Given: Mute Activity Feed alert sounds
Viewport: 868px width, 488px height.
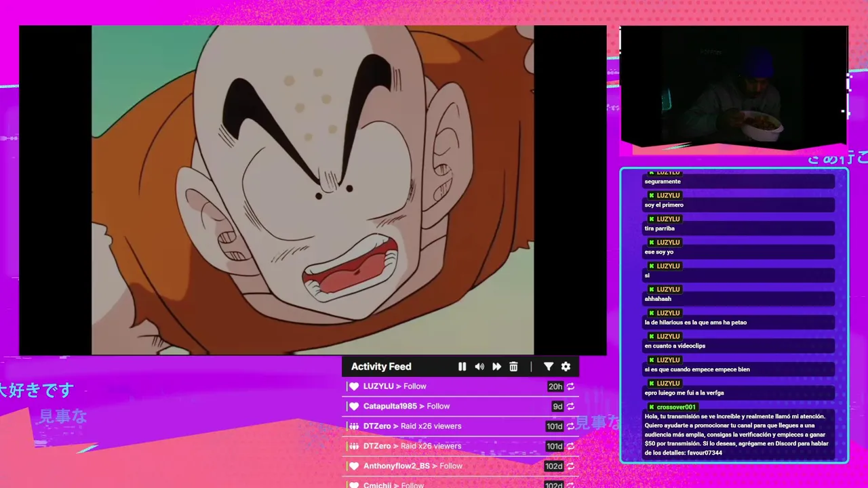Looking at the screenshot, I should (x=479, y=367).
